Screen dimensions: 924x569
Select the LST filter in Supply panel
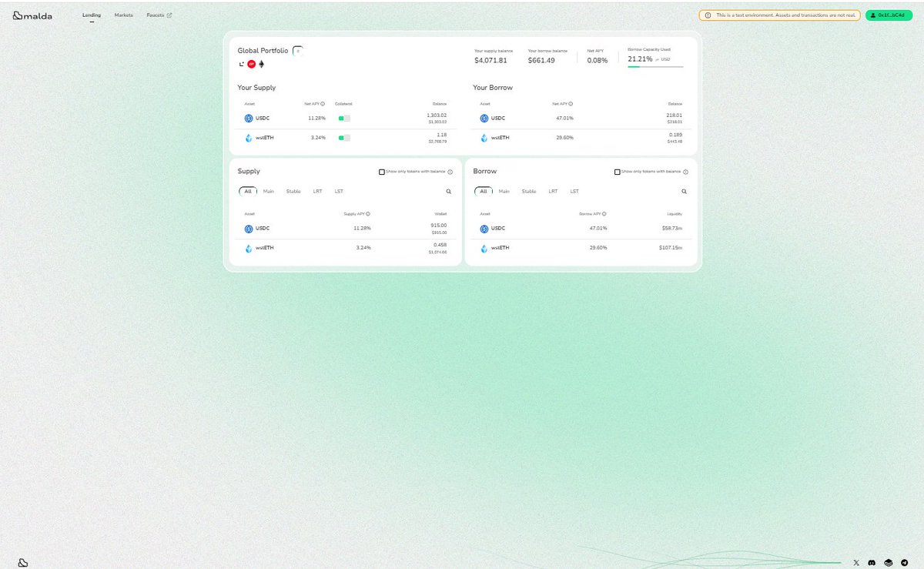point(339,191)
